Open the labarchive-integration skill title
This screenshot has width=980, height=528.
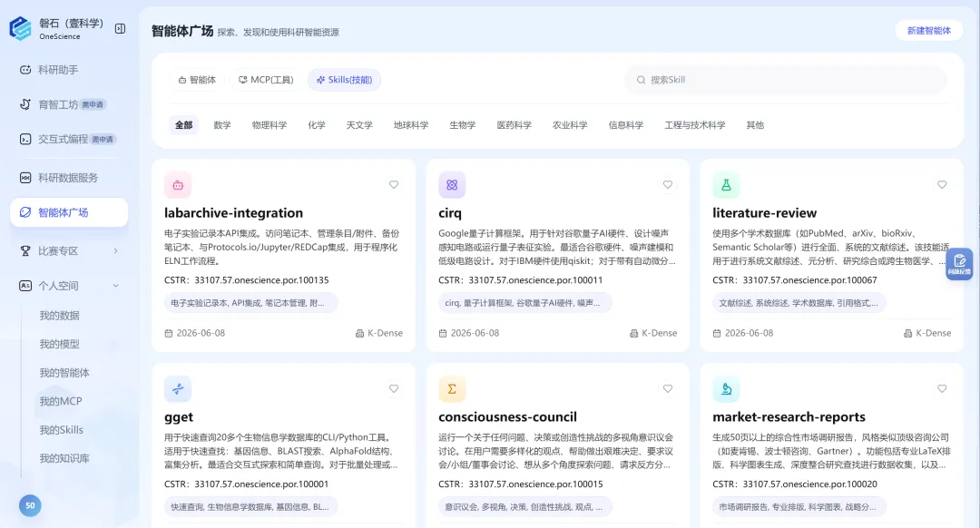(x=234, y=213)
